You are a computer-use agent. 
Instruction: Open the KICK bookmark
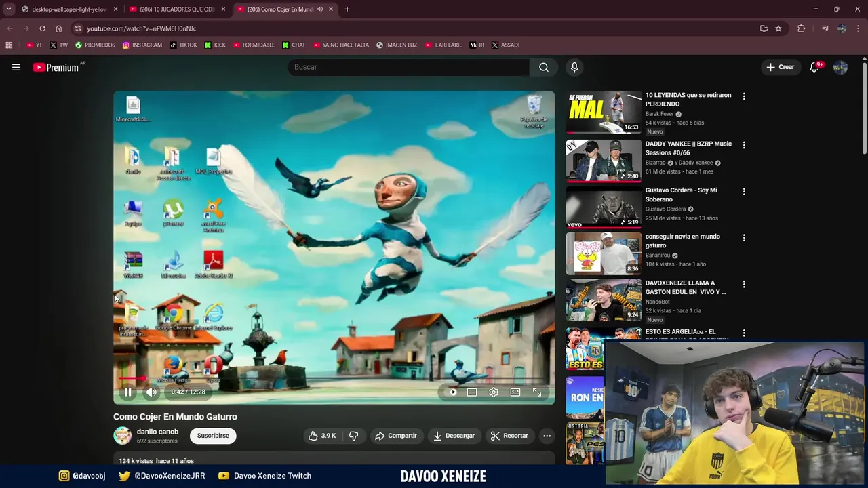point(215,45)
